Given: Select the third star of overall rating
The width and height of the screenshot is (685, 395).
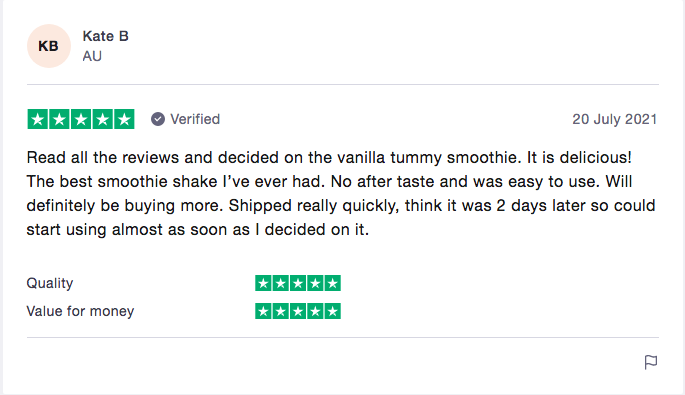Looking at the screenshot, I should 81,119.
